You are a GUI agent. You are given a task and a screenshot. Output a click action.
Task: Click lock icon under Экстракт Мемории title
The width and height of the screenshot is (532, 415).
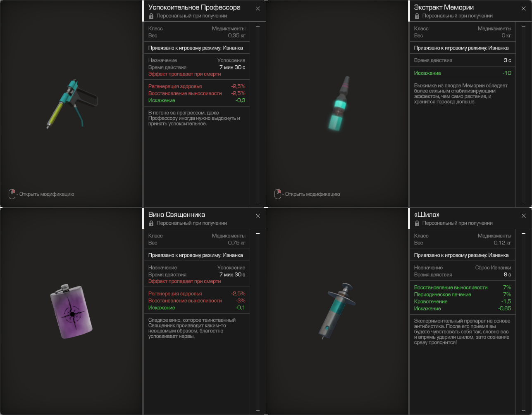[417, 16]
